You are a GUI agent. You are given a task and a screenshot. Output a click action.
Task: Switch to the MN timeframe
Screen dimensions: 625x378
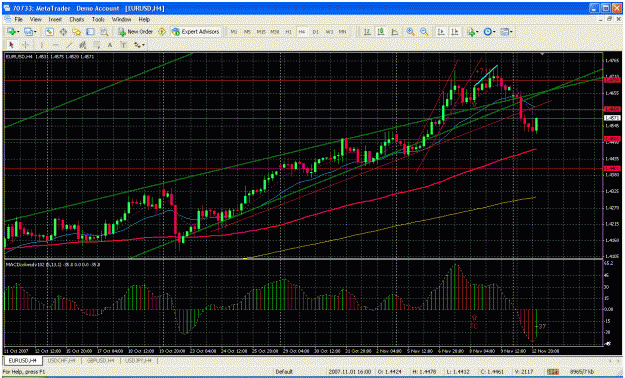click(342, 32)
